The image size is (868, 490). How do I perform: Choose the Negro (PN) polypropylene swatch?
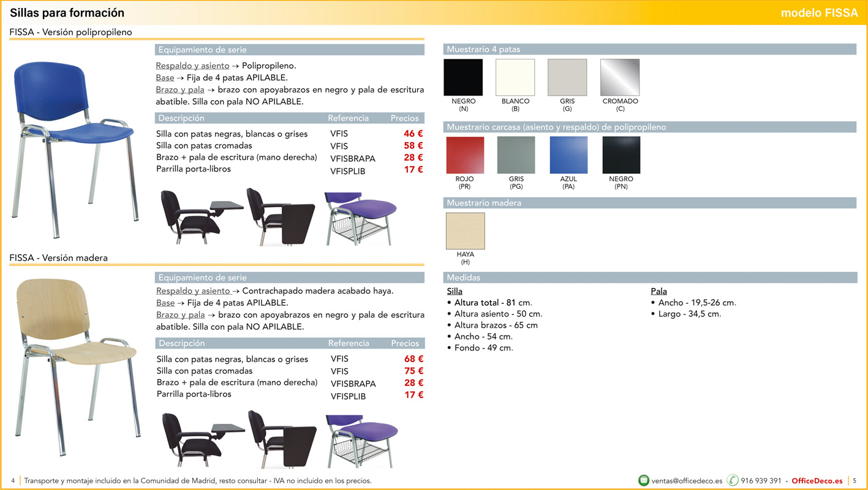pyautogui.click(x=621, y=155)
